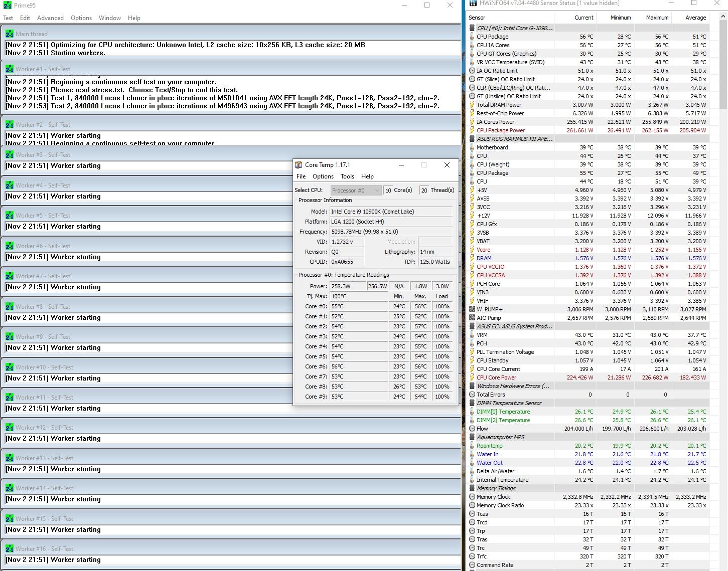Click the Worker #3 Self-Test window icon
The image size is (728, 571).
[10, 155]
